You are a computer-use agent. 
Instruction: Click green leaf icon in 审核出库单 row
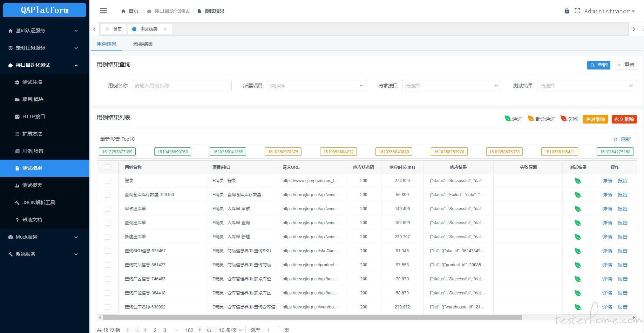tap(578, 209)
